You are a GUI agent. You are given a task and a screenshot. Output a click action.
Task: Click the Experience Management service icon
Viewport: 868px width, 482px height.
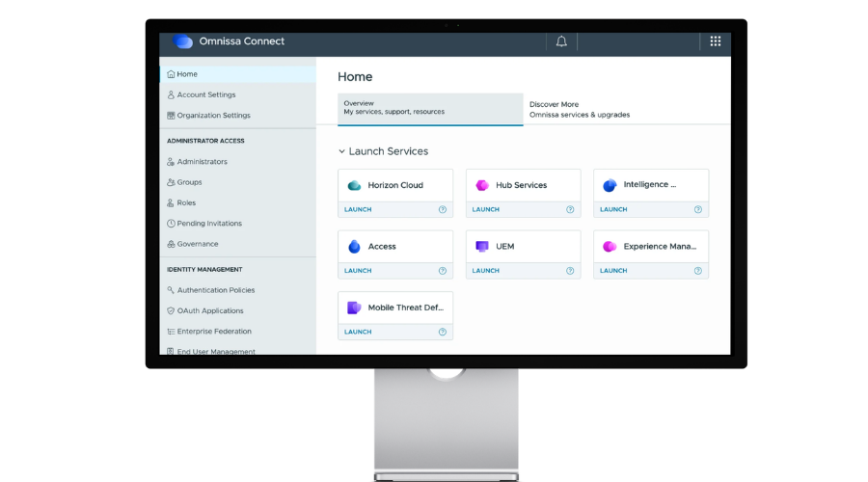pyautogui.click(x=610, y=246)
